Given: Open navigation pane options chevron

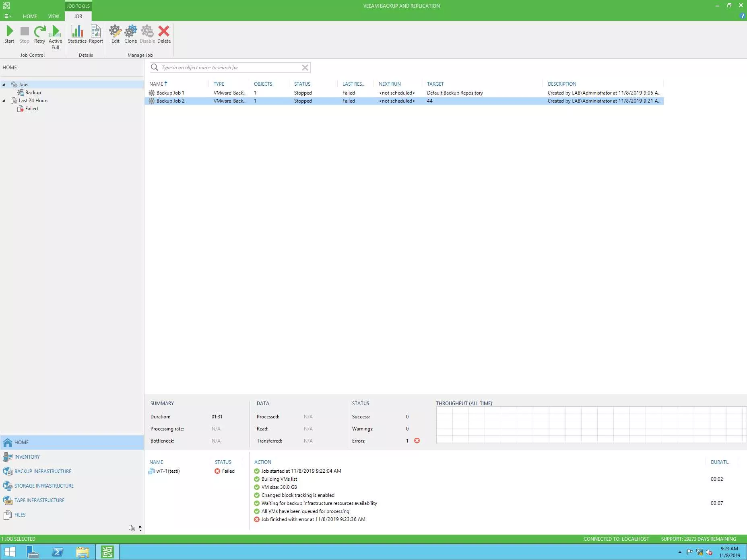Looking at the screenshot, I should [140, 528].
